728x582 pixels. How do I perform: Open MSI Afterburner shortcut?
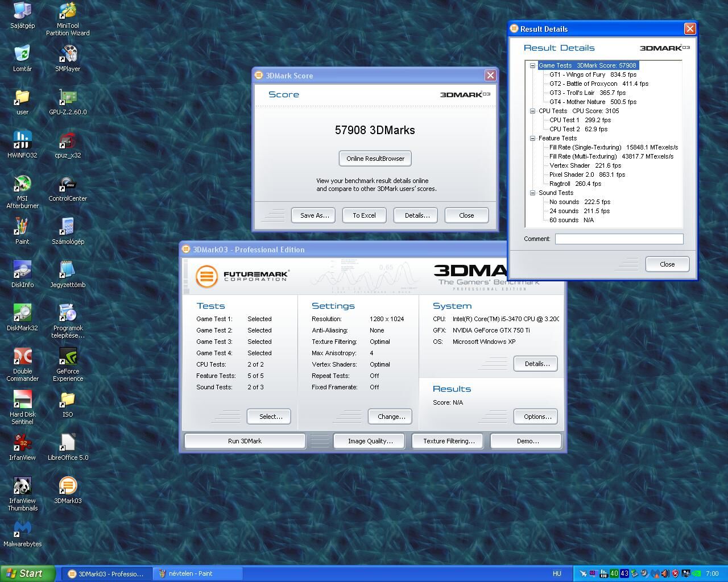pos(22,192)
